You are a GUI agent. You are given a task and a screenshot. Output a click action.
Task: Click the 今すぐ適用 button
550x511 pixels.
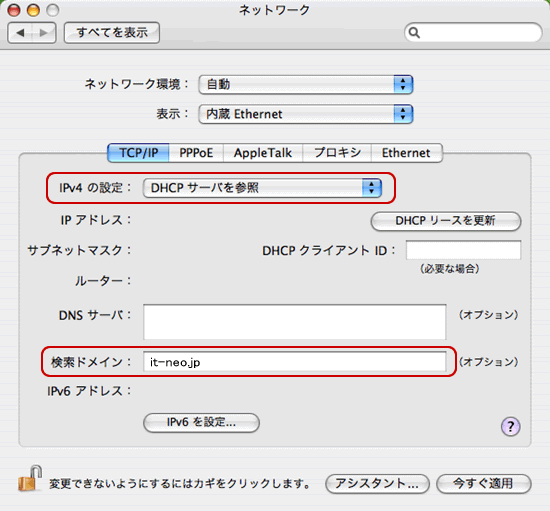tap(483, 484)
